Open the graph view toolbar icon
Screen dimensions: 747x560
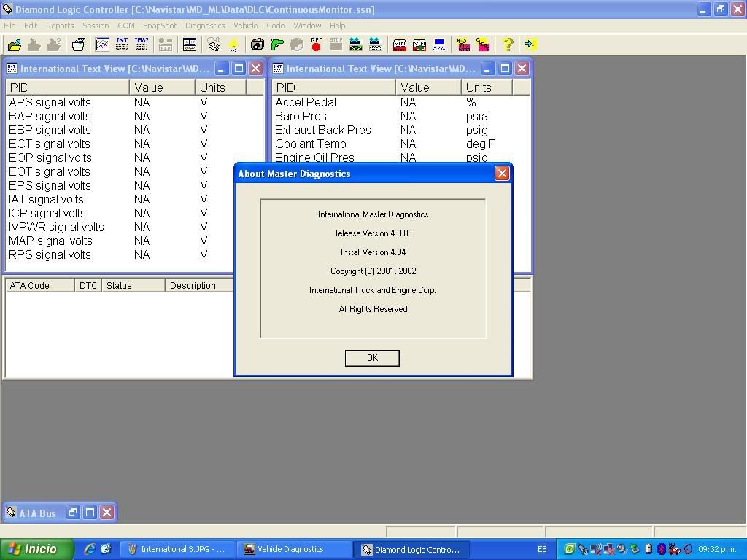pos(102,44)
